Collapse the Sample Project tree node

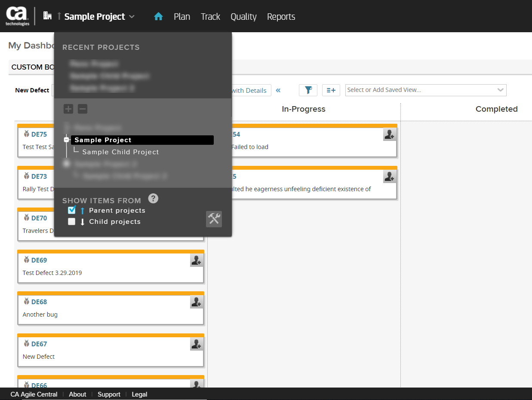pyautogui.click(x=66, y=140)
